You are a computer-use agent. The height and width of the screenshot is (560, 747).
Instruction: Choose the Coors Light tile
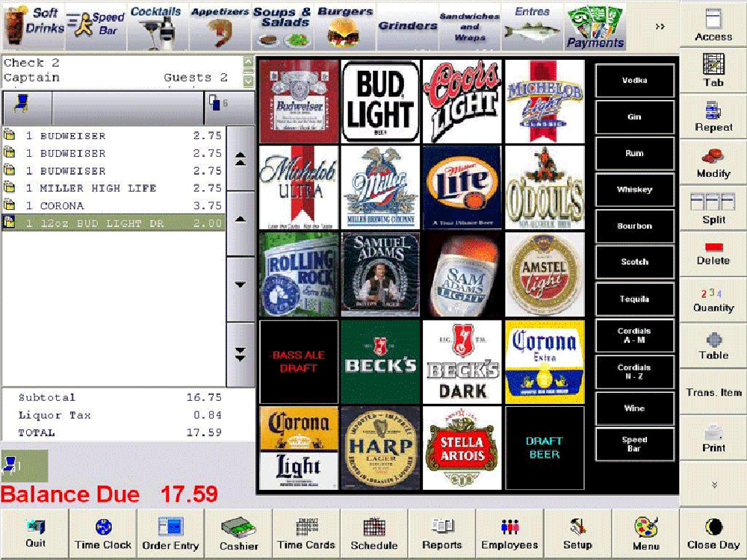tap(462, 102)
